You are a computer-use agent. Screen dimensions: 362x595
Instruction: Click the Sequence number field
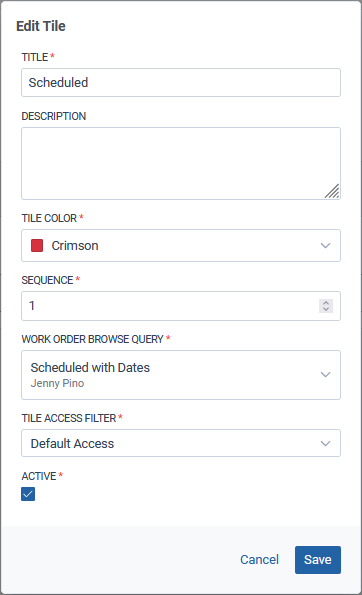click(x=181, y=306)
